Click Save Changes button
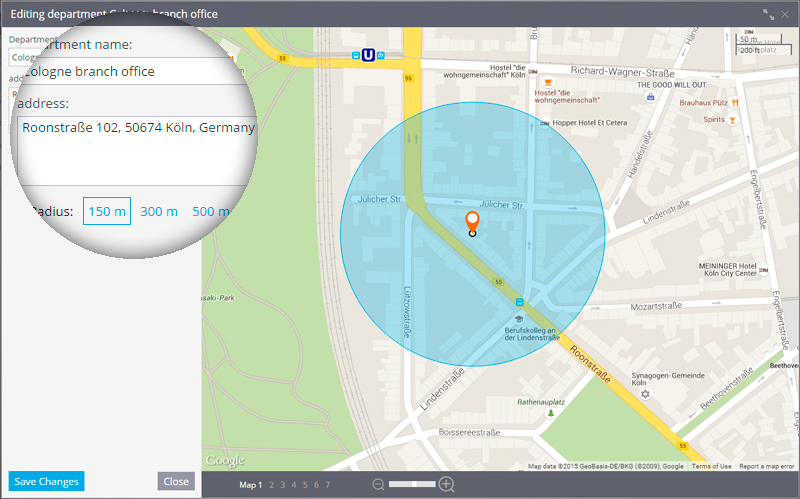 (x=46, y=481)
